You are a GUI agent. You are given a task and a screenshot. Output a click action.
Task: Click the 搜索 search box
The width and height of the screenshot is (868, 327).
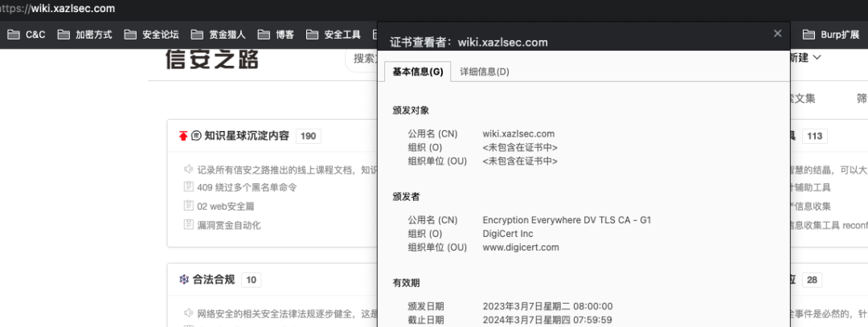point(361,59)
